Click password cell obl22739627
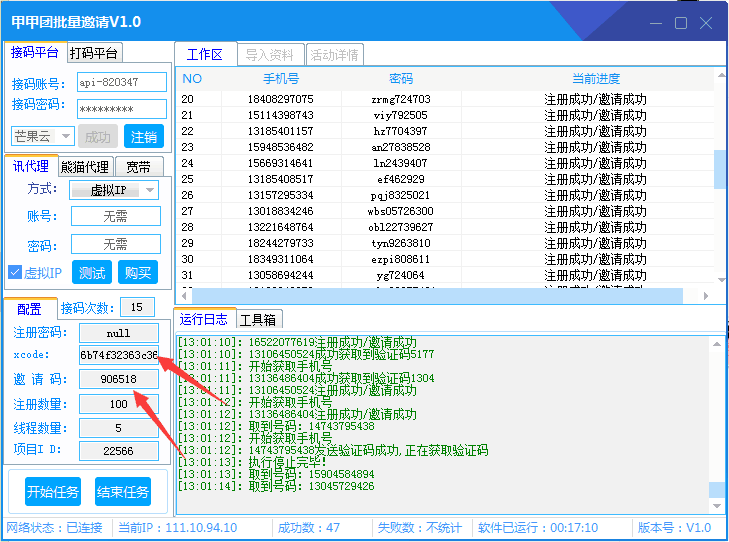 400,227
